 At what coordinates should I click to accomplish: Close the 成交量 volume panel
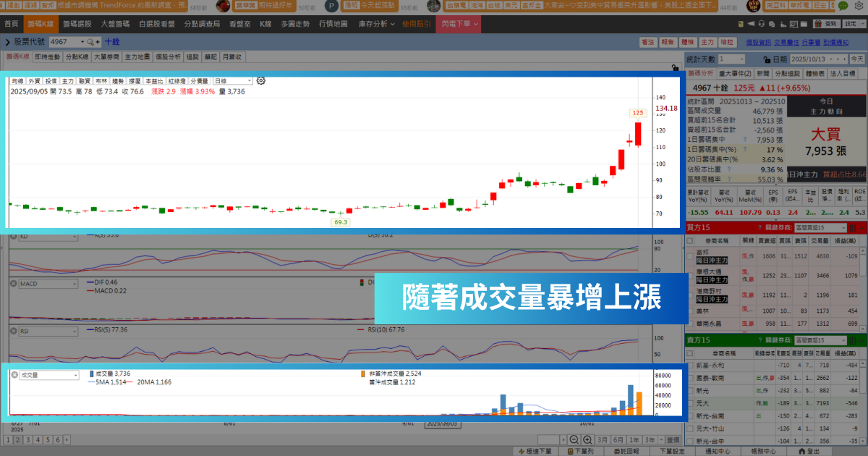(x=14, y=375)
